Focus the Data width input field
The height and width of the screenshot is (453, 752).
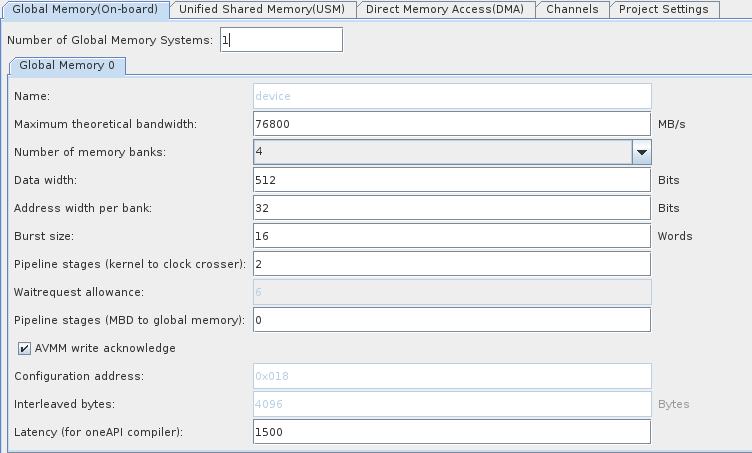tap(452, 180)
